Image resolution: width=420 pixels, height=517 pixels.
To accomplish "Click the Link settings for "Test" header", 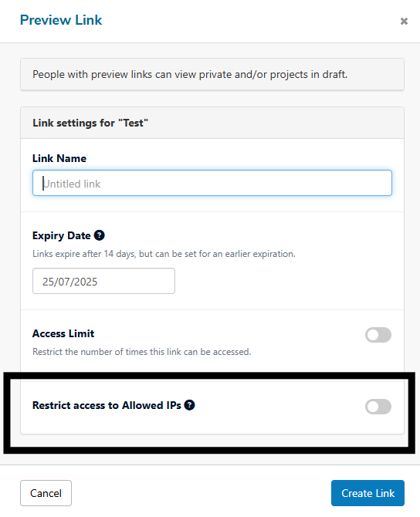I will point(90,123).
